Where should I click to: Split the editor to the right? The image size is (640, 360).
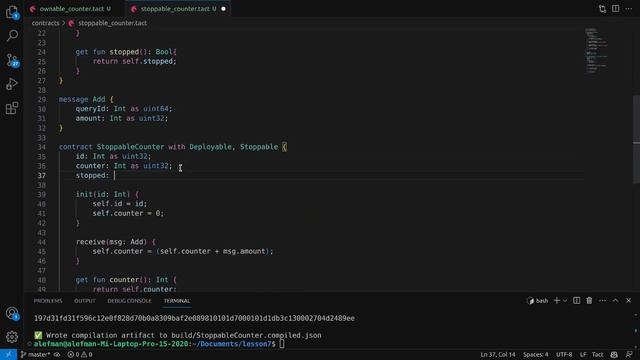pyautogui.click(x=616, y=9)
